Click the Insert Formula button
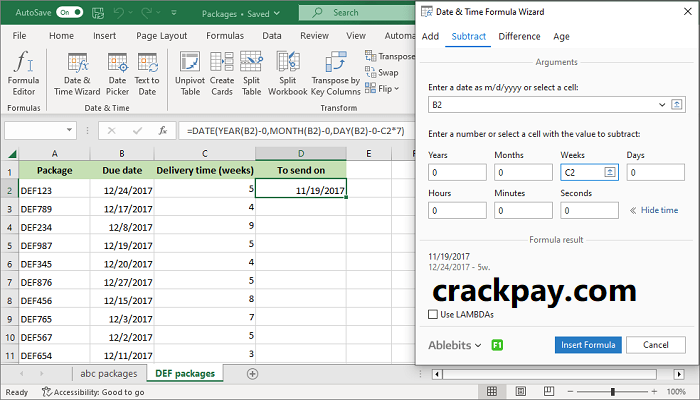The width and height of the screenshot is (700, 400). (x=588, y=345)
